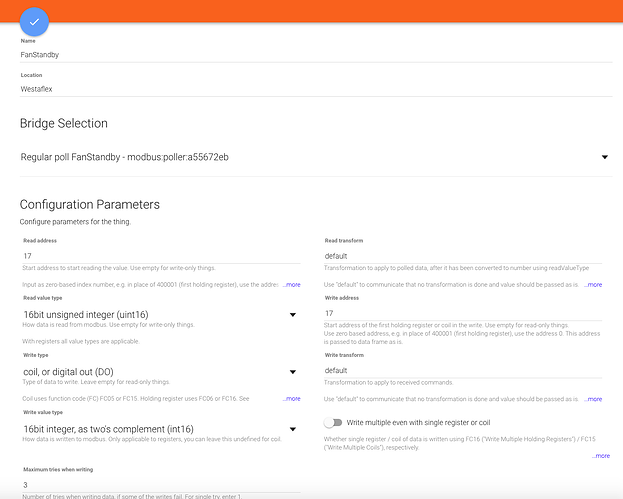Open the Write value type dropdown
Screen dimensions: 623x499
click(x=292, y=429)
